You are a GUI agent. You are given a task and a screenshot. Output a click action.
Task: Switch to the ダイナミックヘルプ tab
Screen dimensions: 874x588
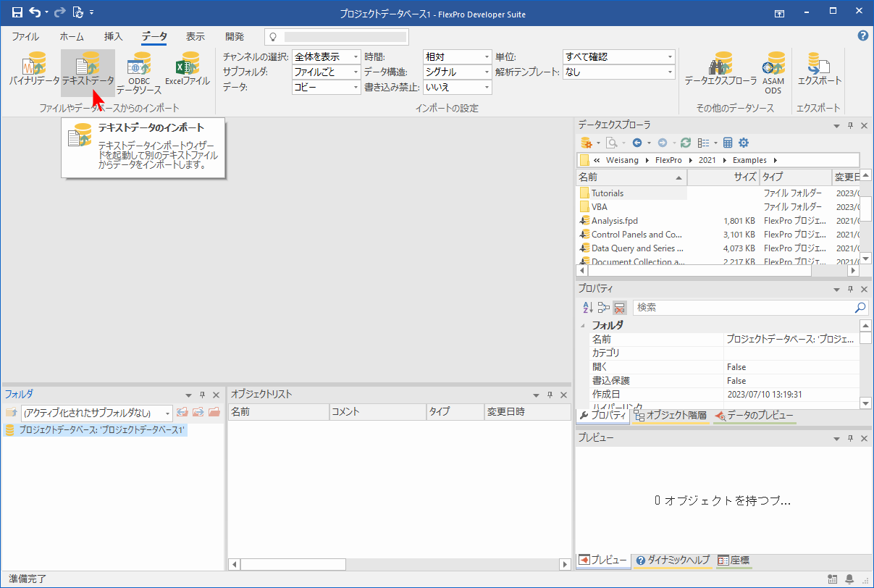pyautogui.click(x=673, y=560)
